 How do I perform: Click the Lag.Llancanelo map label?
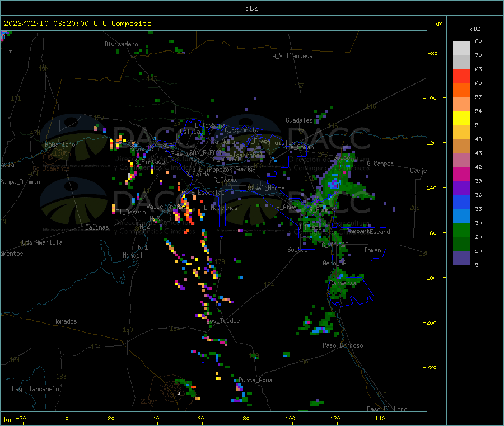tap(35, 389)
